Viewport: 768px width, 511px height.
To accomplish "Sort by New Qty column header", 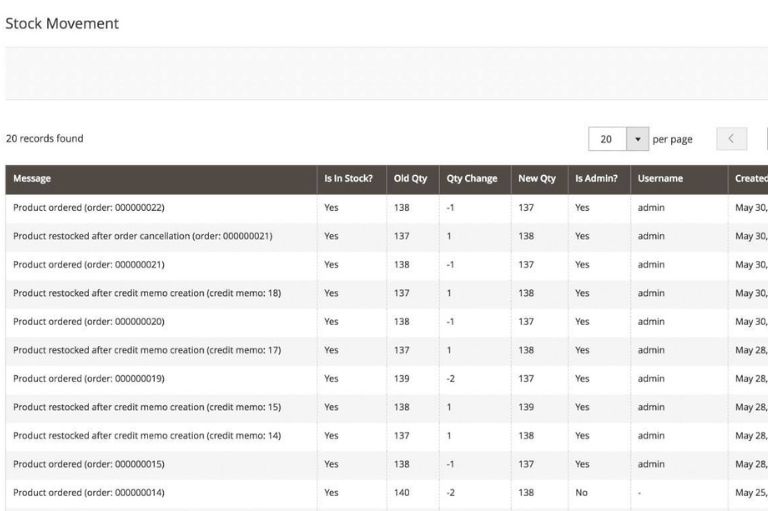I will (536, 179).
